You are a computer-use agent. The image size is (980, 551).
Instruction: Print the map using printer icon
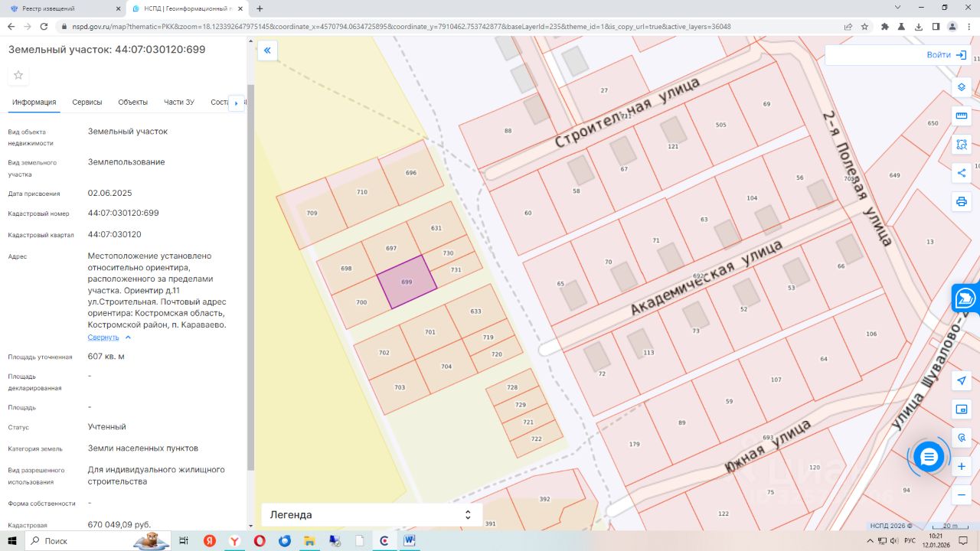click(962, 201)
